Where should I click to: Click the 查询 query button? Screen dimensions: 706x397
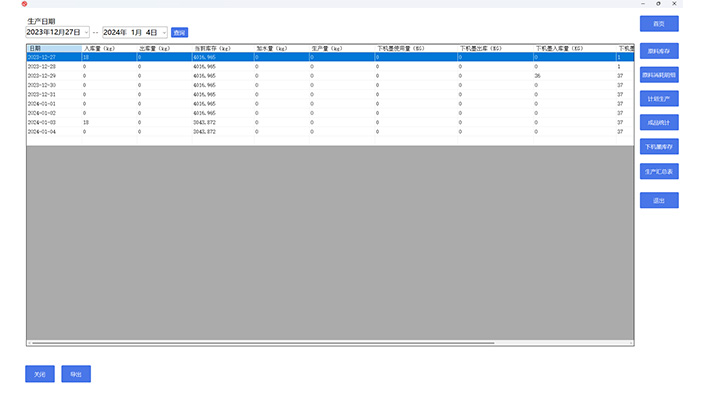pos(179,32)
